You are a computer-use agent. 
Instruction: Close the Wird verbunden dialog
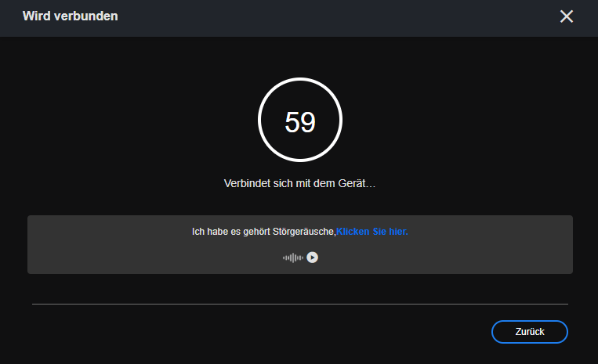[x=567, y=16]
